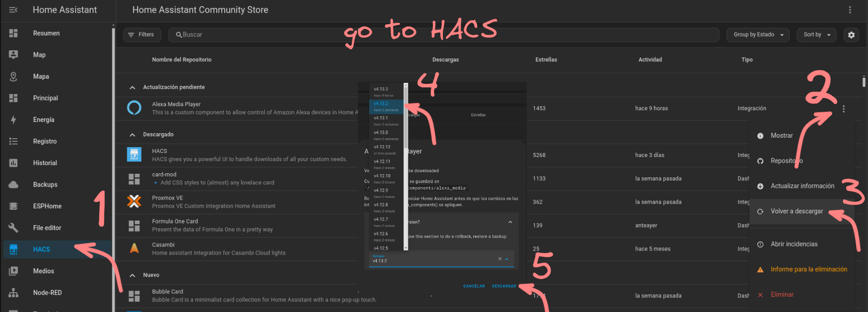Viewport: 868px width, 312px height.
Task: Click the HACS repository logo icon
Action: 134,154
